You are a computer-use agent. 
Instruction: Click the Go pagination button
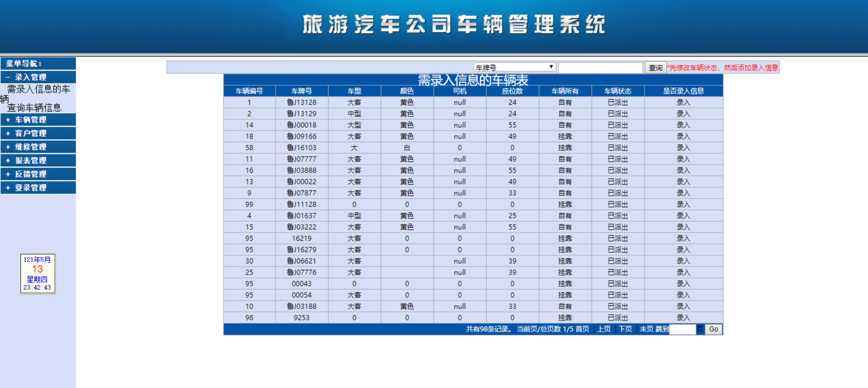pos(713,330)
